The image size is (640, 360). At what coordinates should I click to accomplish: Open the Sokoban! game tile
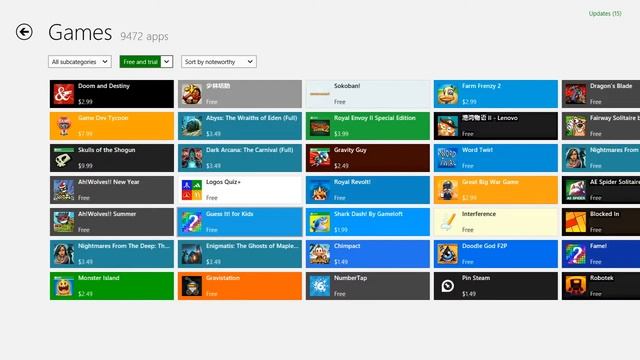point(368,94)
